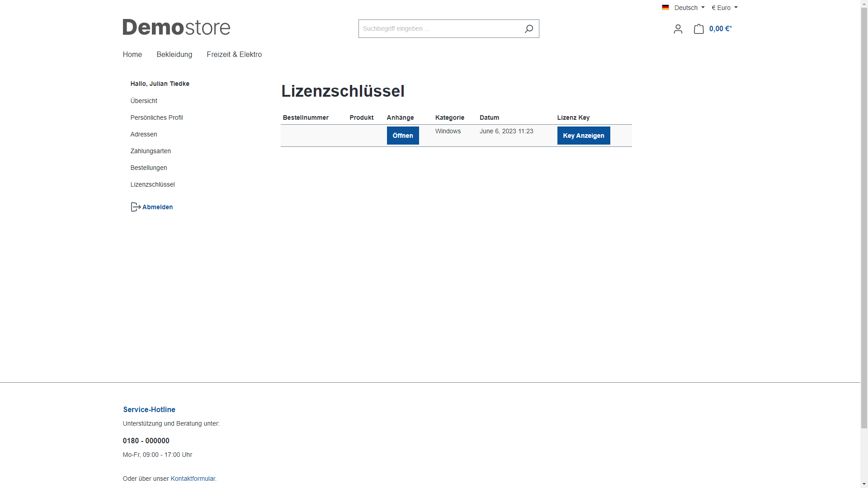Click the 0180 - 000000 phone number
The width and height of the screenshot is (868, 488).
click(146, 441)
